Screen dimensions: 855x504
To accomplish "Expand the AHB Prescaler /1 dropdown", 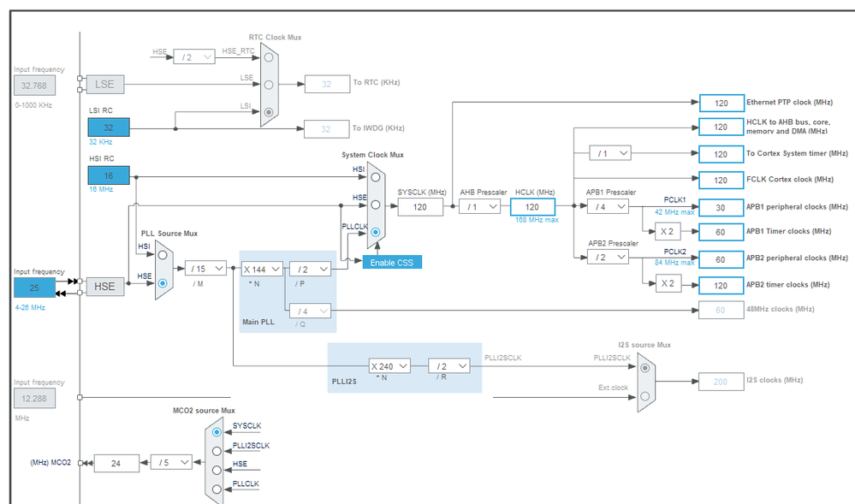I will (480, 207).
